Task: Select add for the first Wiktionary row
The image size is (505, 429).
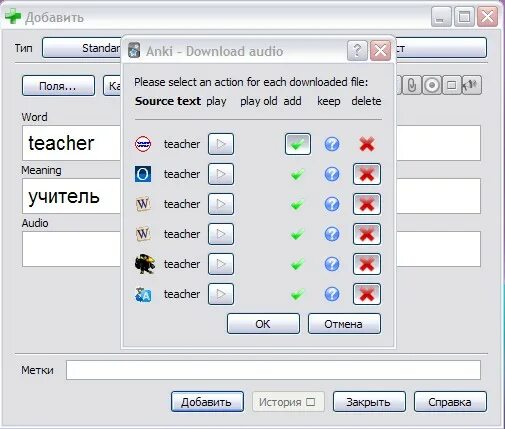Action: [x=297, y=204]
